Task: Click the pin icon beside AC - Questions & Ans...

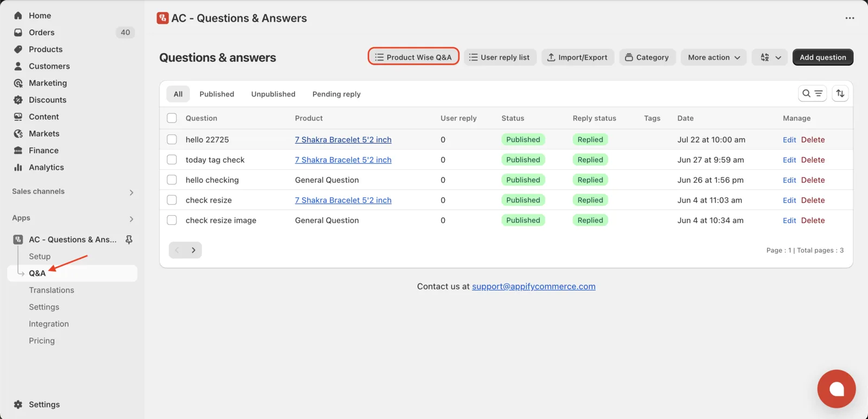Action: pyautogui.click(x=129, y=240)
